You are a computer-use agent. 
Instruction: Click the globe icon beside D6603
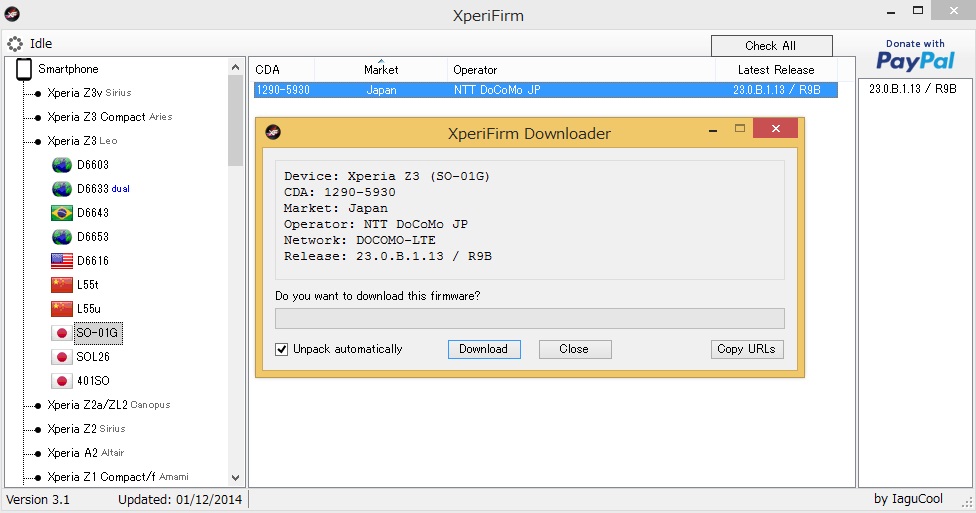click(x=62, y=165)
